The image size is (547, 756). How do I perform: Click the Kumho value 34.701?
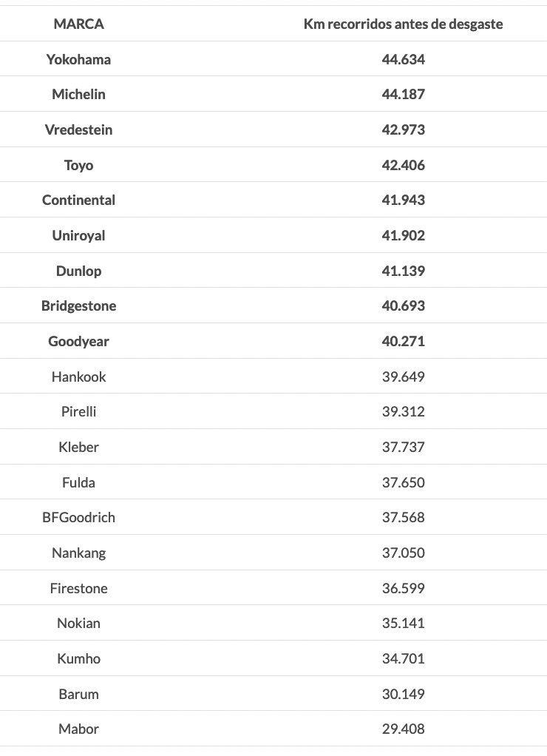pos(403,658)
